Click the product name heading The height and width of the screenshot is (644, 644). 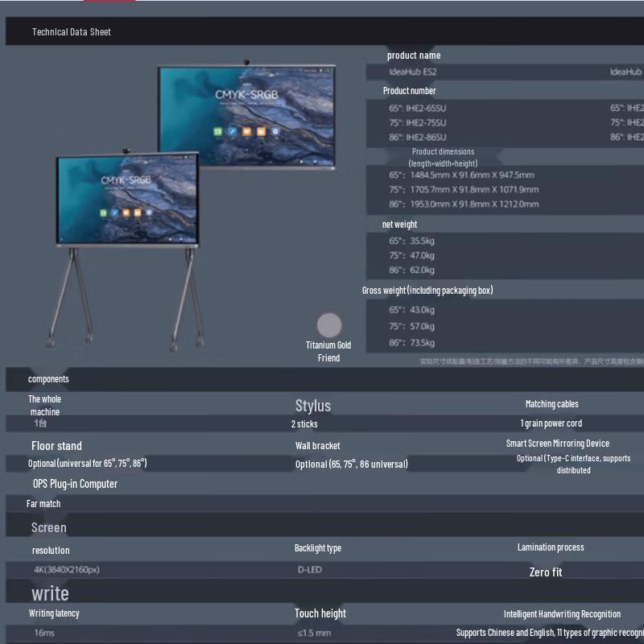tap(414, 56)
